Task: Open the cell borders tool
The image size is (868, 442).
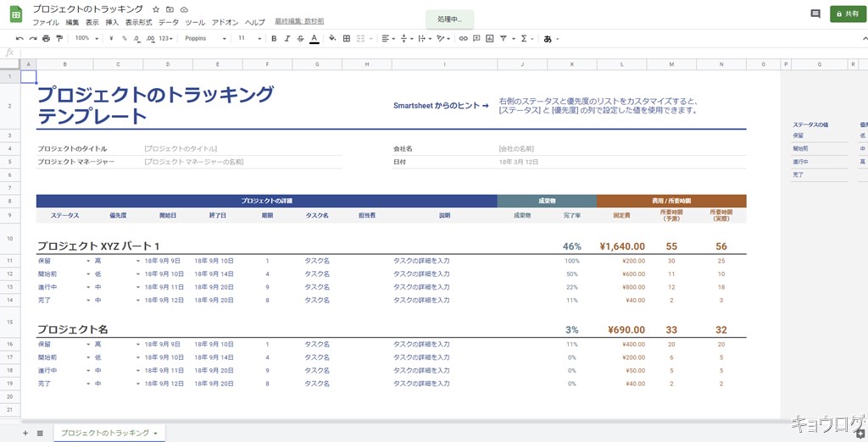Action: click(x=347, y=39)
